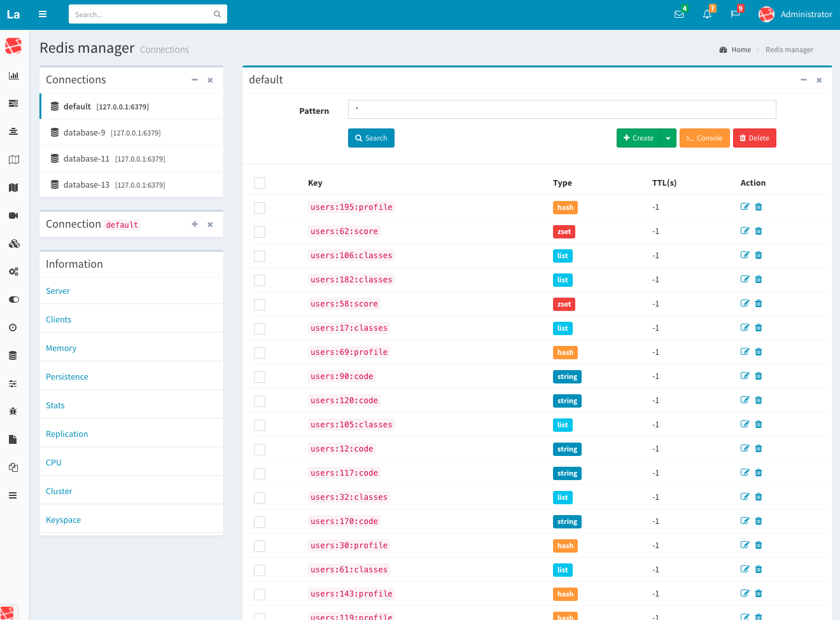
Task: Click the green Create button
Action: pos(638,138)
